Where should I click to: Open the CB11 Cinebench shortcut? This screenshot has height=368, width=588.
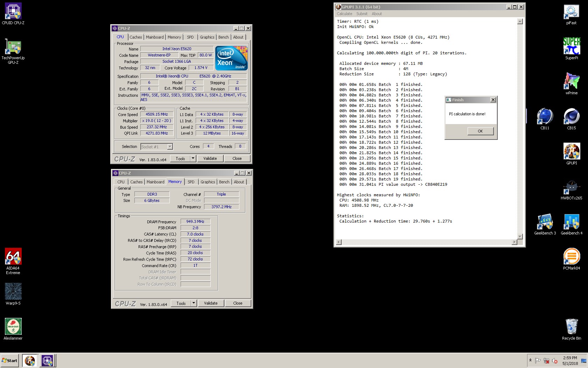(x=545, y=119)
